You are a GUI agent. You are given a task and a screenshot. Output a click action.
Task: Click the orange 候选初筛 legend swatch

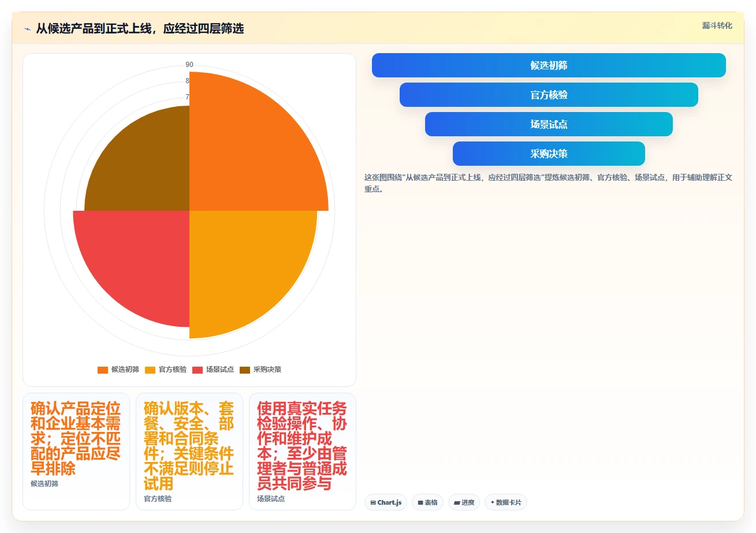[103, 370]
